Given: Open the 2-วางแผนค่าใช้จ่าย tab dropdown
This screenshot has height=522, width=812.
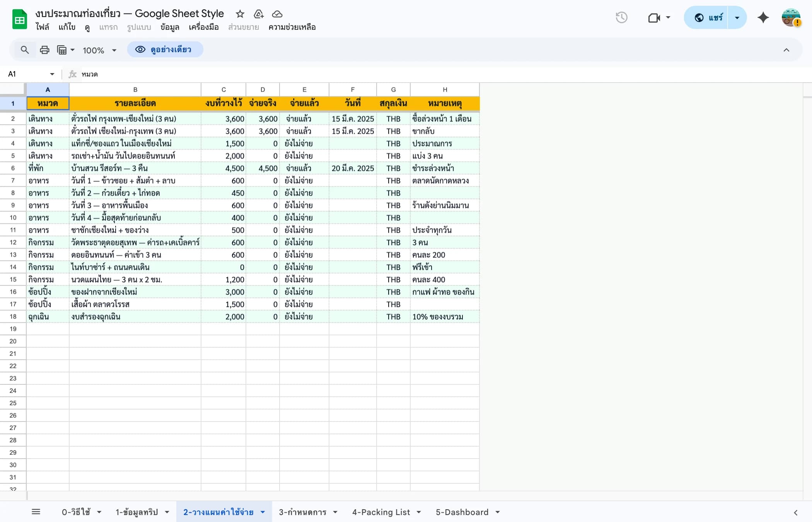Looking at the screenshot, I should pos(262,512).
